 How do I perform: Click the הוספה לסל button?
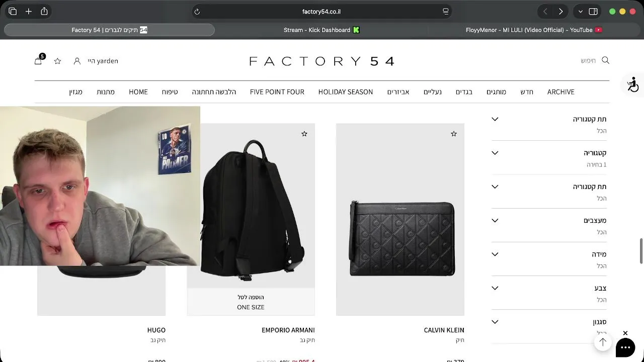(251, 297)
